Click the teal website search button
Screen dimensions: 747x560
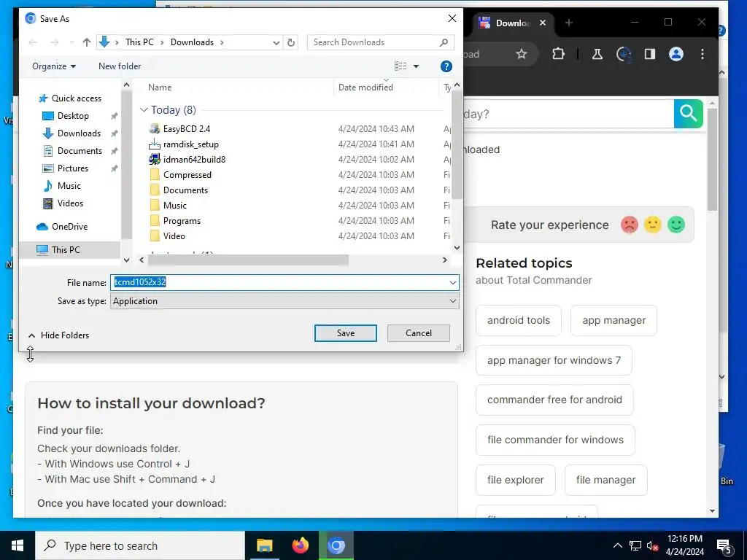tap(688, 113)
